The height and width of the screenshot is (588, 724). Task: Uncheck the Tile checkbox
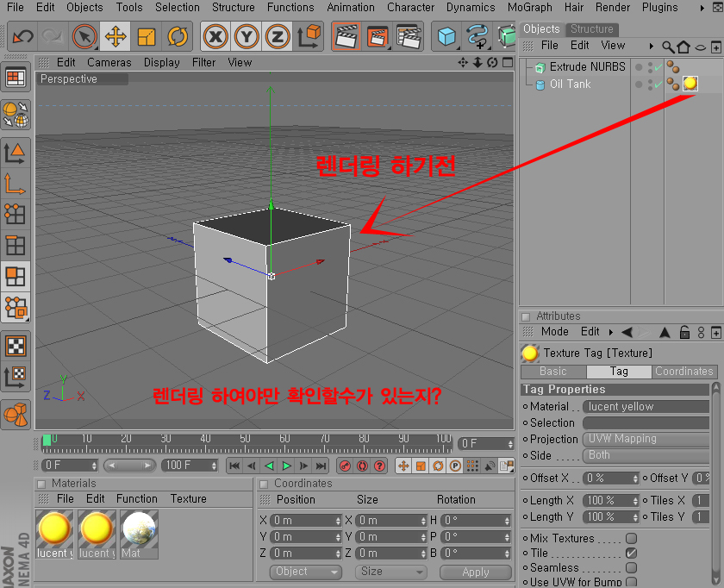(x=631, y=553)
